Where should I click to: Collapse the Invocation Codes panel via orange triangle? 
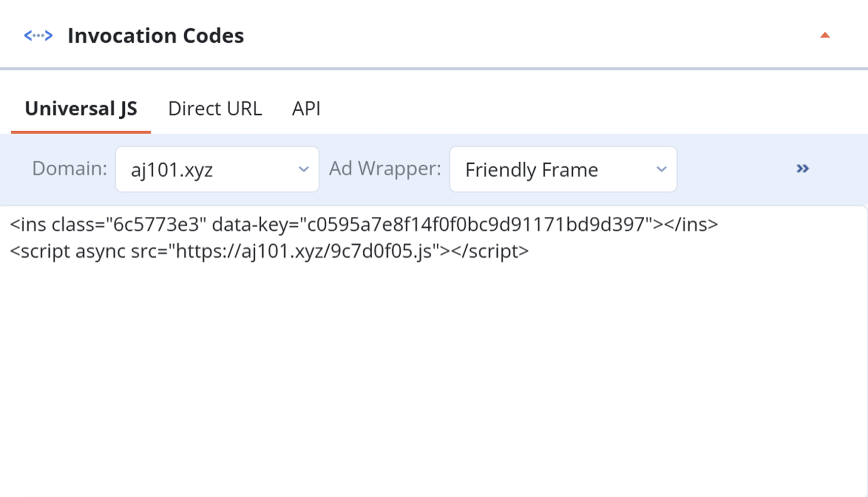point(825,35)
